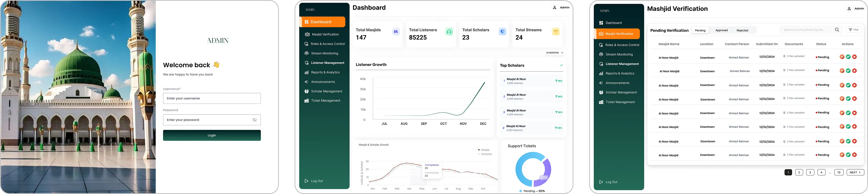The width and height of the screenshot is (868, 194).
Task: Open Listener Management icon in Dashboard screen sidebar
Action: [x=307, y=63]
